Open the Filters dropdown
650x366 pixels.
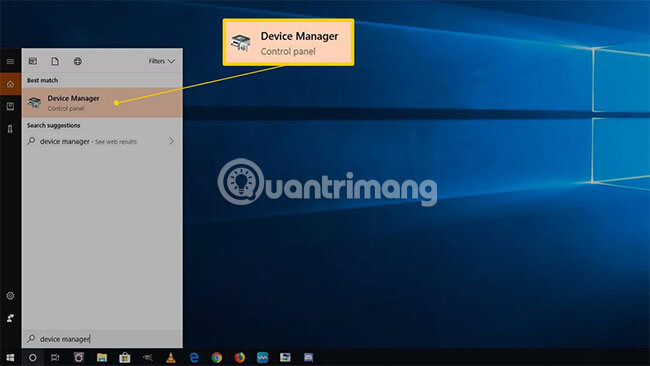[x=162, y=61]
